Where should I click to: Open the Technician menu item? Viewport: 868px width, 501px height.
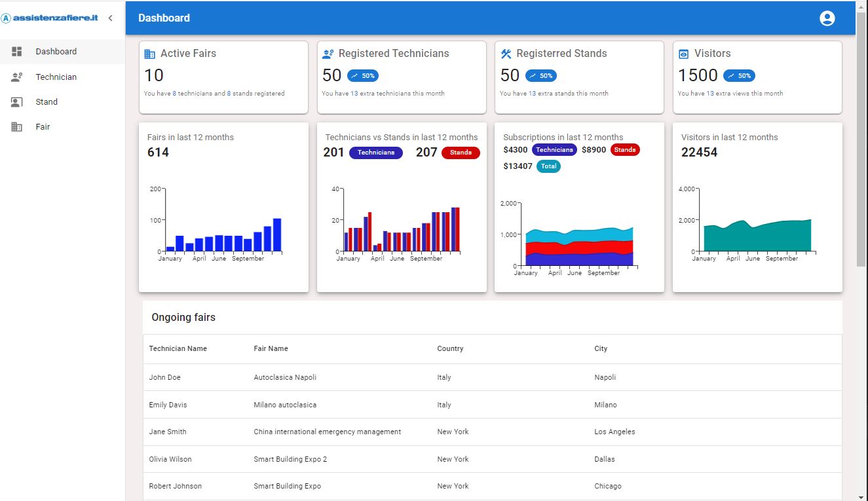pyautogui.click(x=56, y=77)
